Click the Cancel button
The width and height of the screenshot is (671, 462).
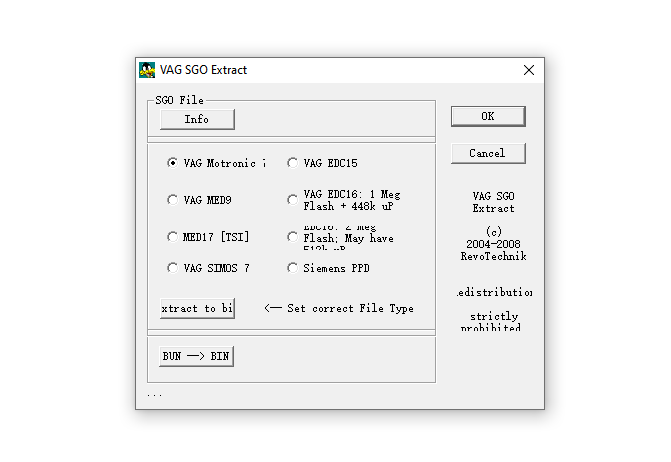(x=488, y=153)
